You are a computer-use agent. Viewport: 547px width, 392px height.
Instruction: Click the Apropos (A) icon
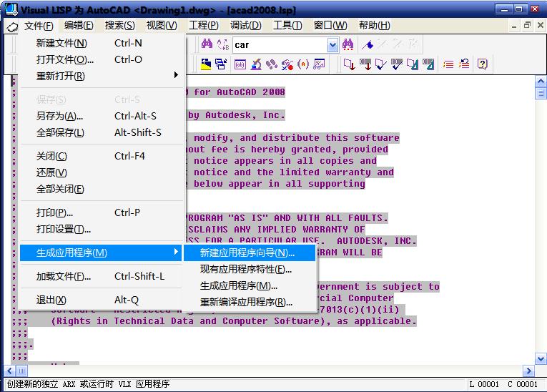click(303, 64)
